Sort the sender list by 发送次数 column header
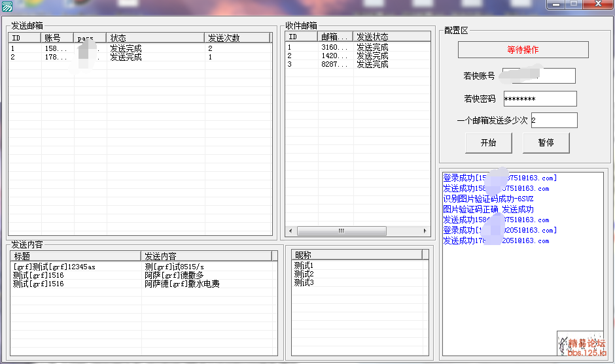Screen dimensions: 615x364 [x=237, y=38]
